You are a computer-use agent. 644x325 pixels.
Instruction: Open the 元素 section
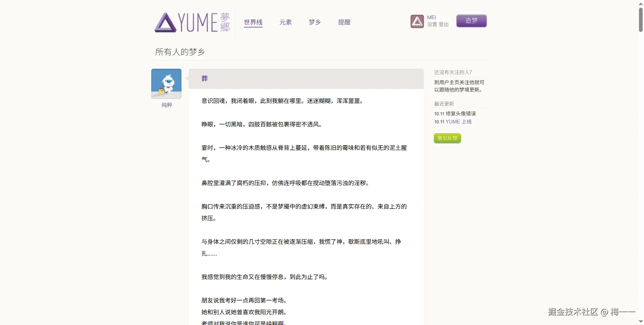pos(285,22)
